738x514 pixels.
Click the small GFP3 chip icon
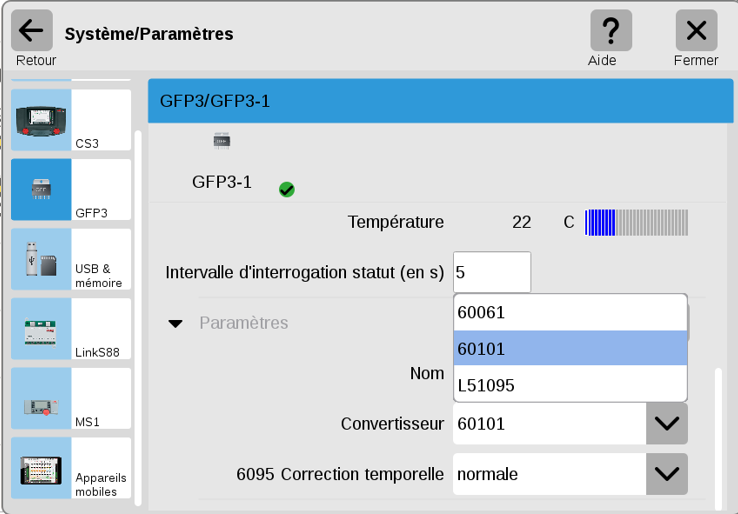click(222, 141)
